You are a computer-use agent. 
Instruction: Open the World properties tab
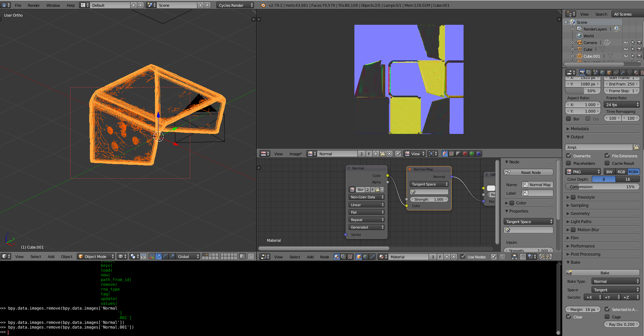[x=602, y=73]
